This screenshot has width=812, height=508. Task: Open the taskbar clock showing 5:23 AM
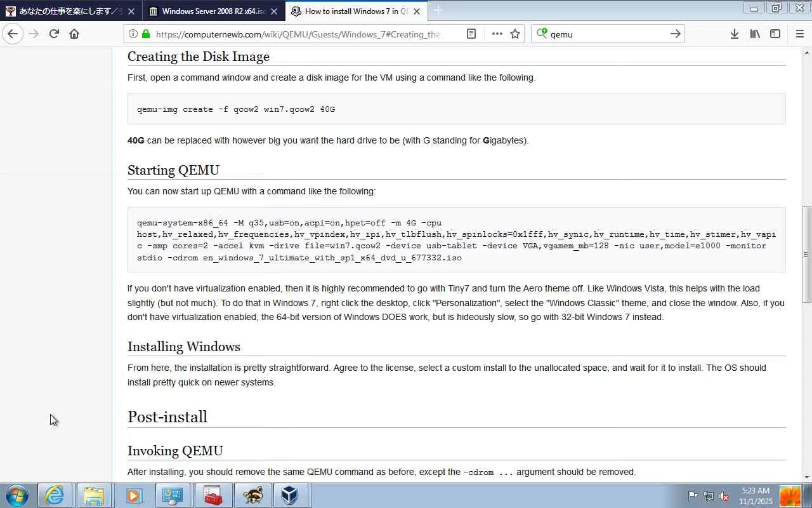[x=756, y=496]
